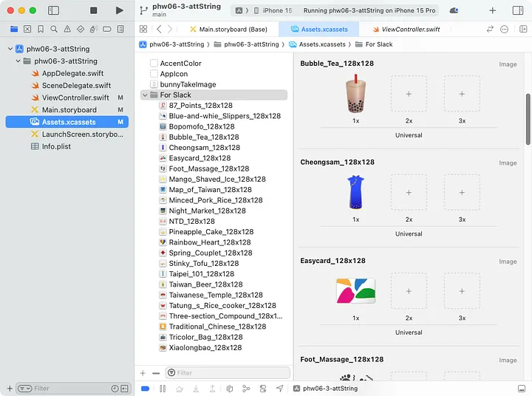Click the empty 2x slot for Bubble_Tea
532x396 pixels.
coord(409,94)
